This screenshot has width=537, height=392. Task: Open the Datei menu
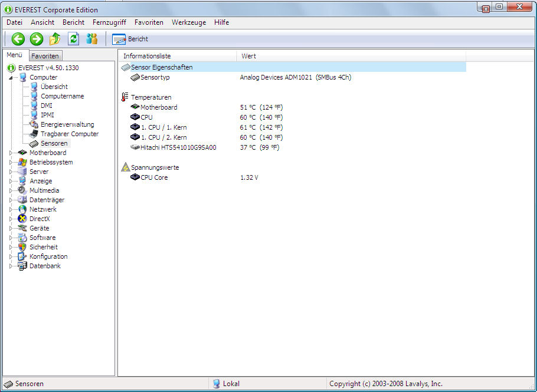tap(14, 22)
